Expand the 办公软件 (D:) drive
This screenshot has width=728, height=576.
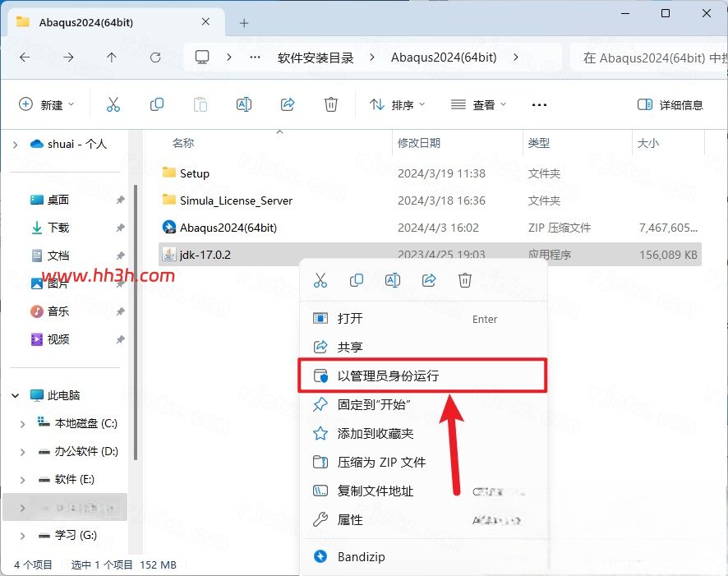pyautogui.click(x=22, y=452)
